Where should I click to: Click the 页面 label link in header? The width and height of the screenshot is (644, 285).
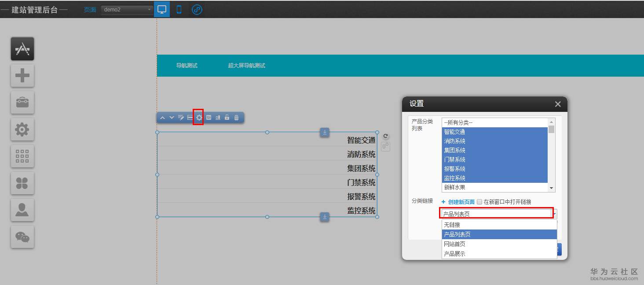pyautogui.click(x=90, y=10)
